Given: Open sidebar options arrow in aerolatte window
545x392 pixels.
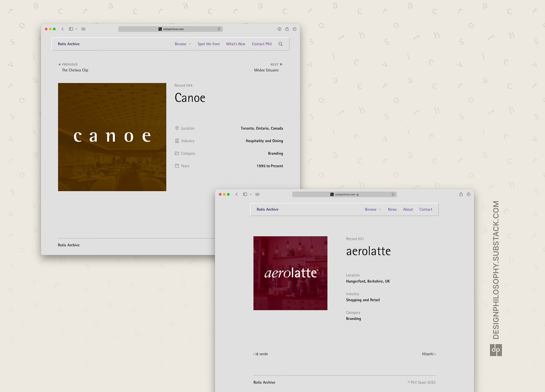Looking at the screenshot, I should pos(250,194).
